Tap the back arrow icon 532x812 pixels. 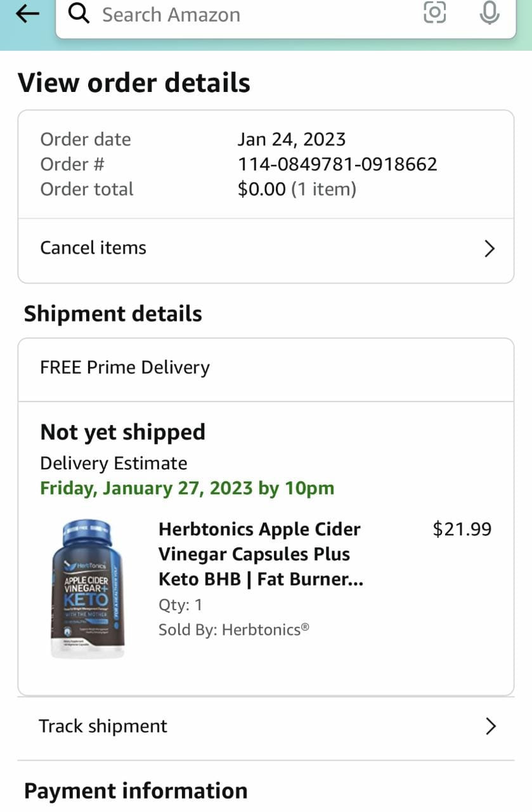coord(27,13)
